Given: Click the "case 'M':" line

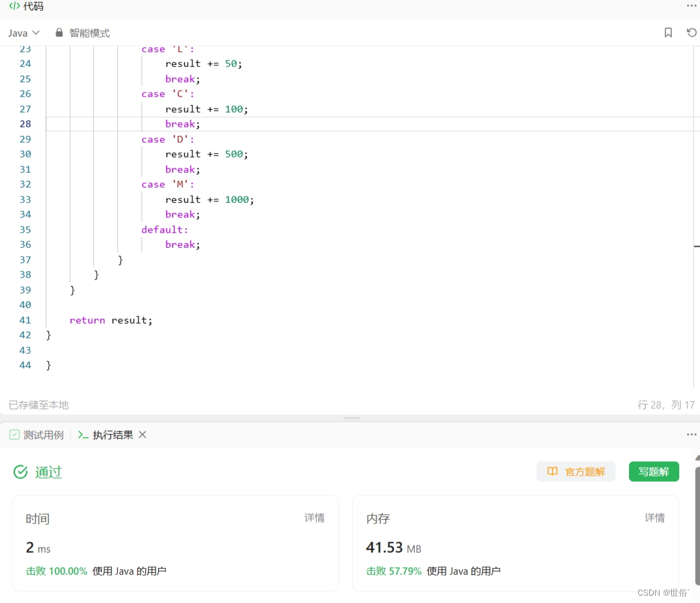Looking at the screenshot, I should 168,184.
